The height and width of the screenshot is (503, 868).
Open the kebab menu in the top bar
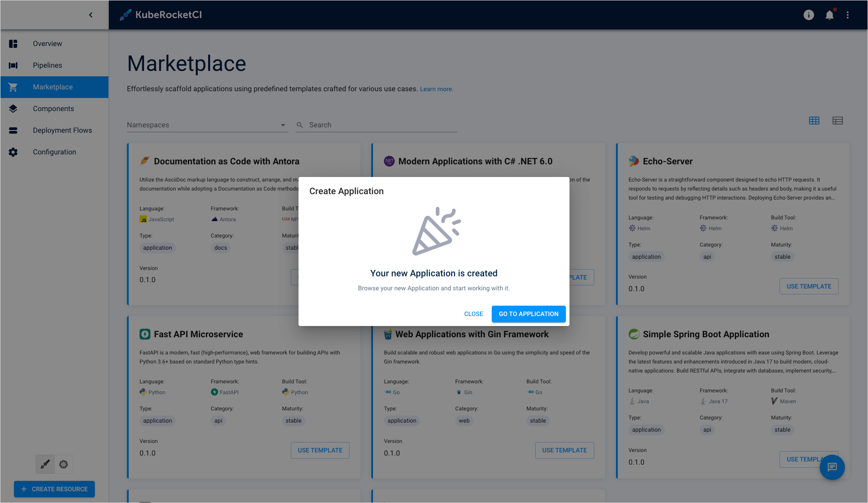848,15
